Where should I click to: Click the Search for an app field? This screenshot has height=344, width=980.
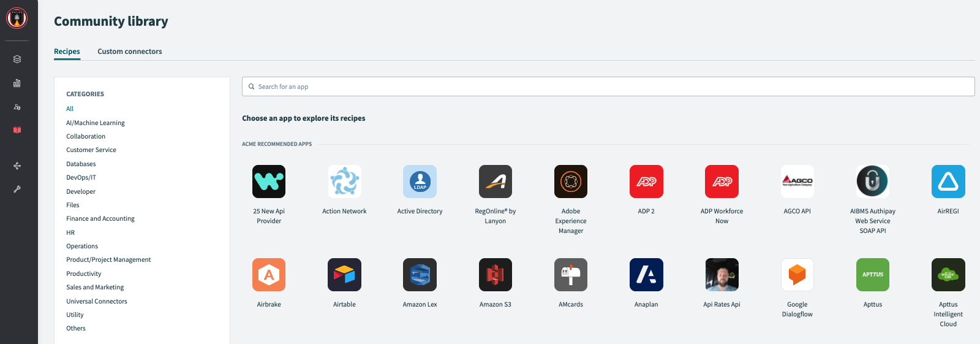(x=608, y=86)
